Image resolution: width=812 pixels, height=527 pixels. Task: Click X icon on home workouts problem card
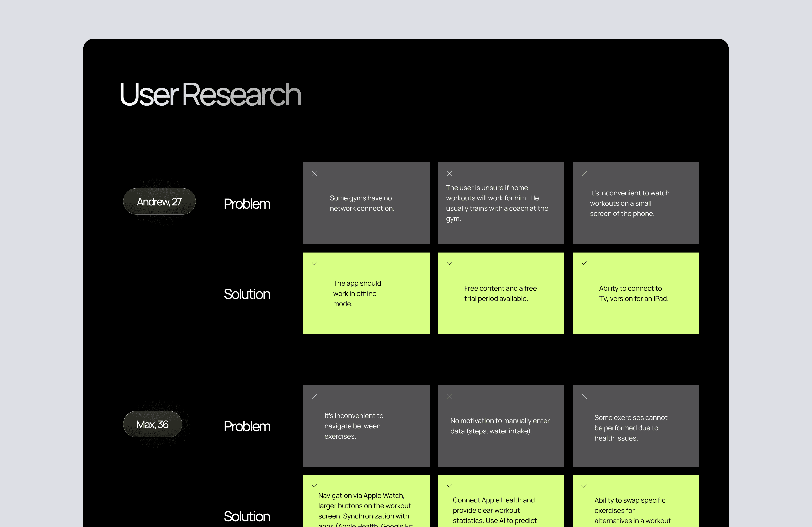449,174
